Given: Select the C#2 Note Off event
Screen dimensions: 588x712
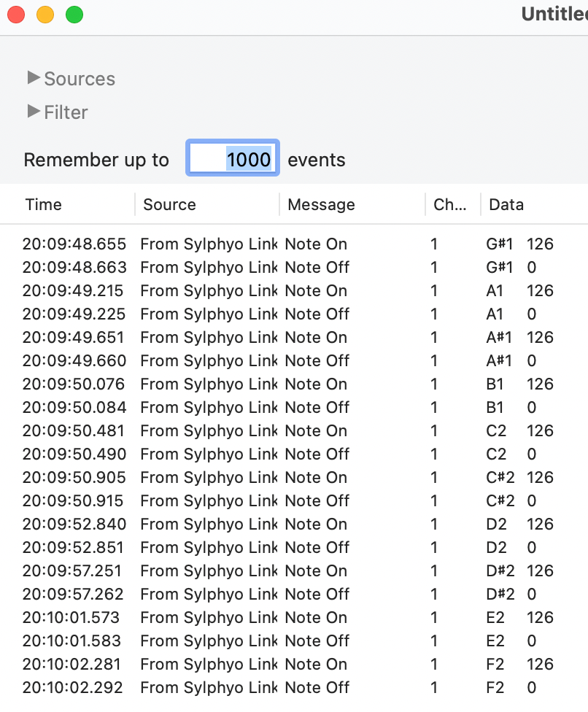Looking at the screenshot, I should coord(292,500).
